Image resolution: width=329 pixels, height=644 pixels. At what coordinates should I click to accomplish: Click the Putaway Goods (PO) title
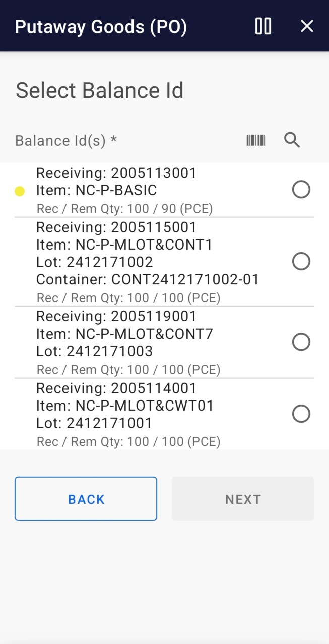101,27
